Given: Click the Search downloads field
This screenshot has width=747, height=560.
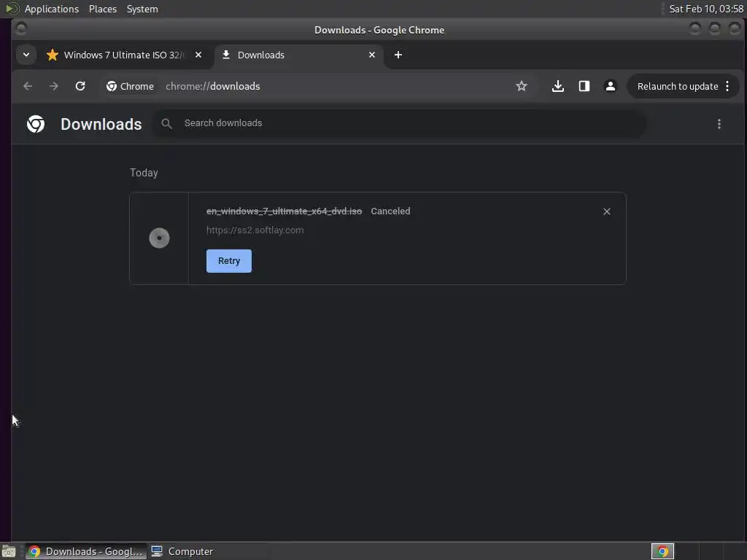Looking at the screenshot, I should click(x=400, y=123).
